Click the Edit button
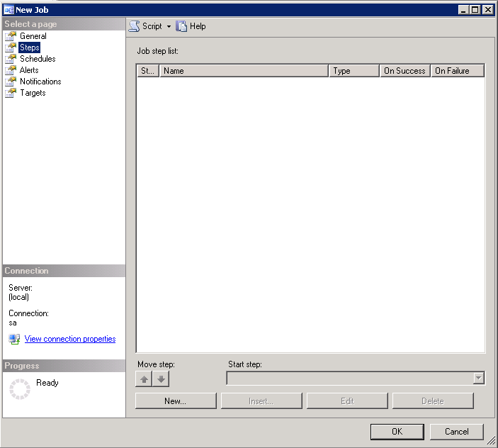The height and width of the screenshot is (448, 498). (x=347, y=401)
